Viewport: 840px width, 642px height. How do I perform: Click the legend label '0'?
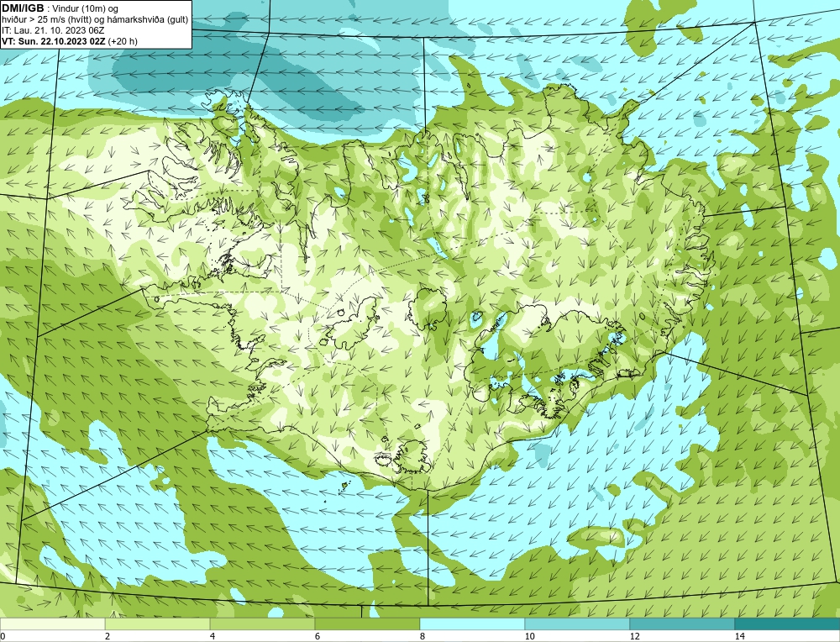3,636
